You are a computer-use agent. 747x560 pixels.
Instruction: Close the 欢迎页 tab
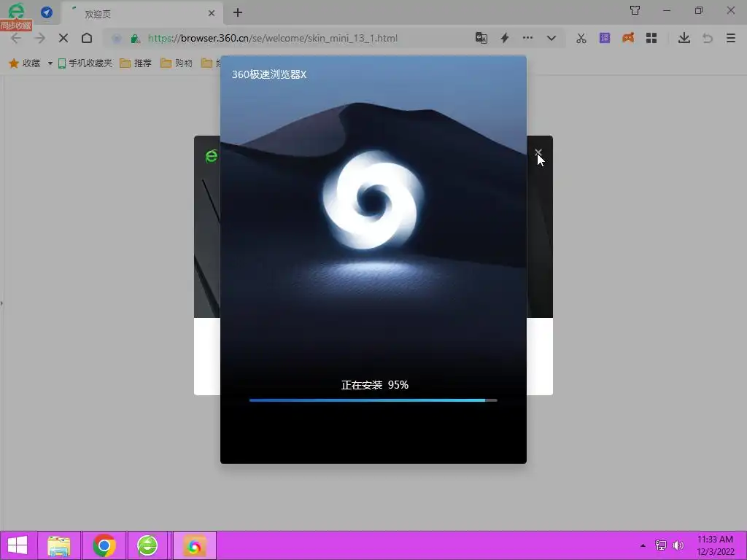[212, 13]
